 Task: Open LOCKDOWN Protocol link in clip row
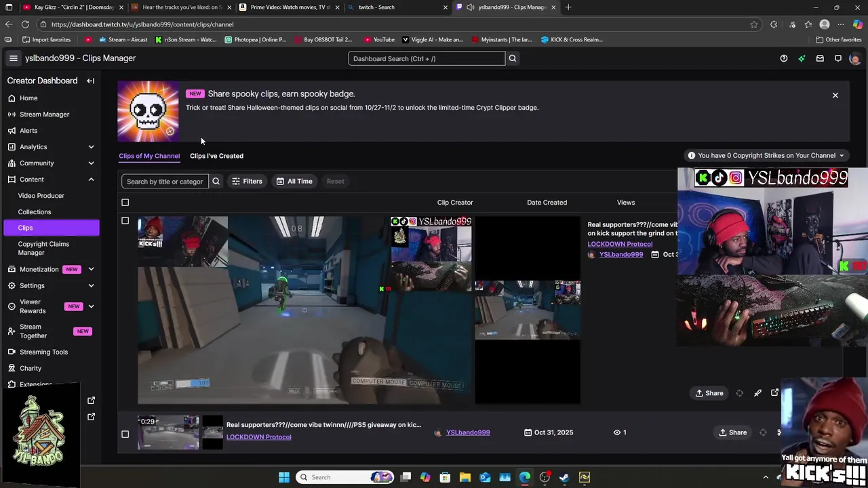[258, 437]
